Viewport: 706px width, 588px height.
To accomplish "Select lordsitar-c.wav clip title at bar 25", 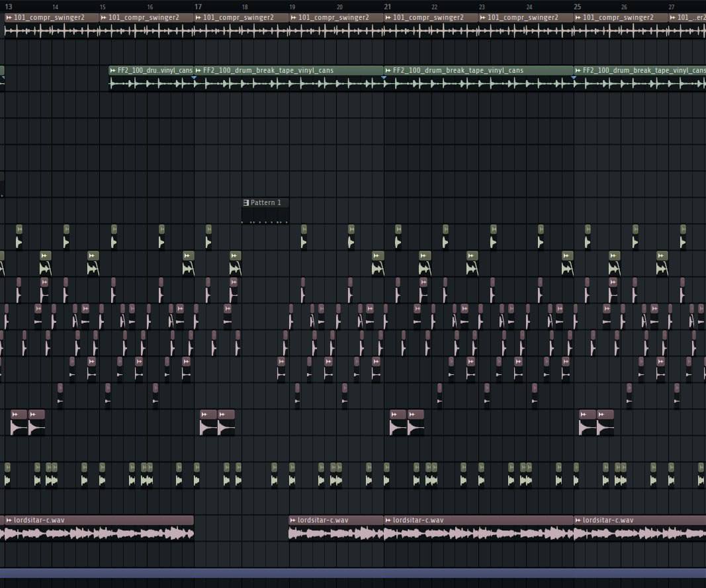I will pos(608,520).
